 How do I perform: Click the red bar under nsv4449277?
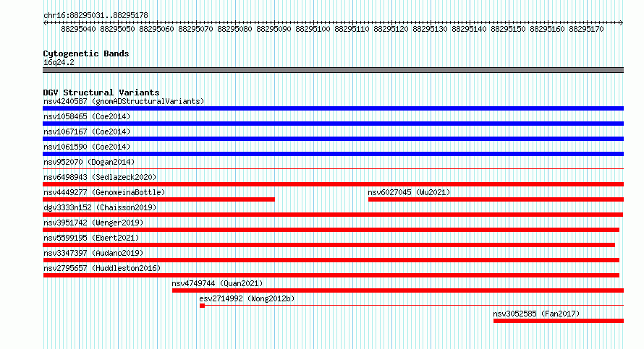click(x=159, y=199)
